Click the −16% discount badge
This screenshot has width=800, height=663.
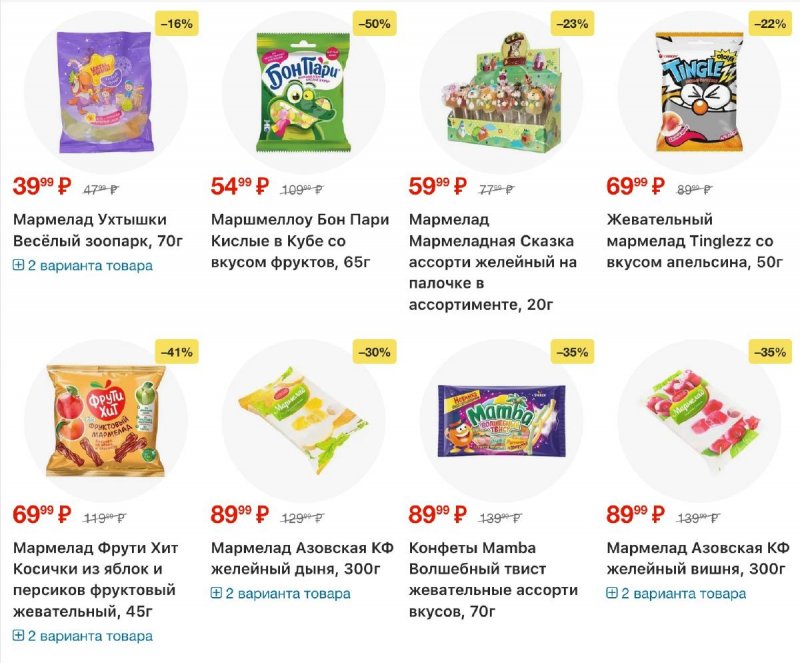click(176, 23)
